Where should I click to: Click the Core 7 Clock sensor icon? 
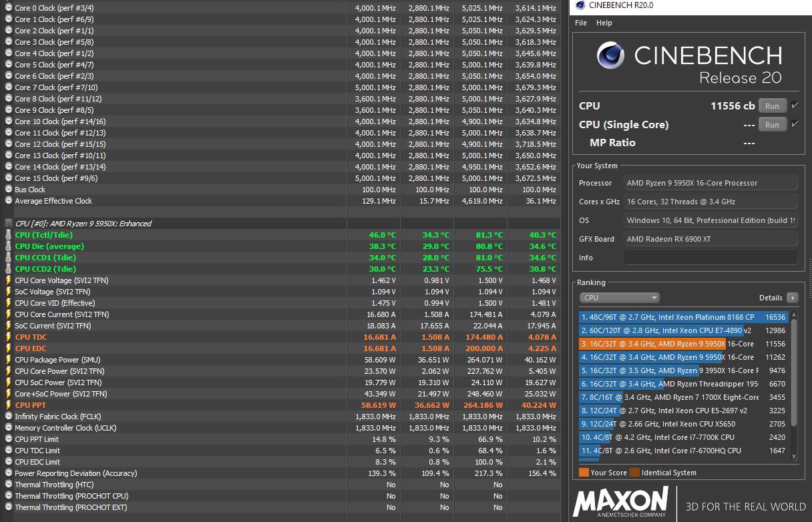click(x=9, y=87)
